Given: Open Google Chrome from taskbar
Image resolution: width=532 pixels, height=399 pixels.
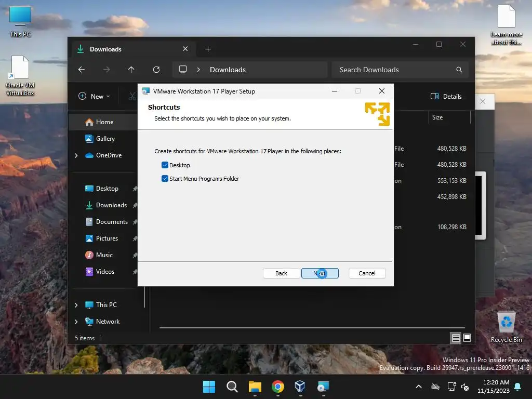Looking at the screenshot, I should (x=278, y=387).
